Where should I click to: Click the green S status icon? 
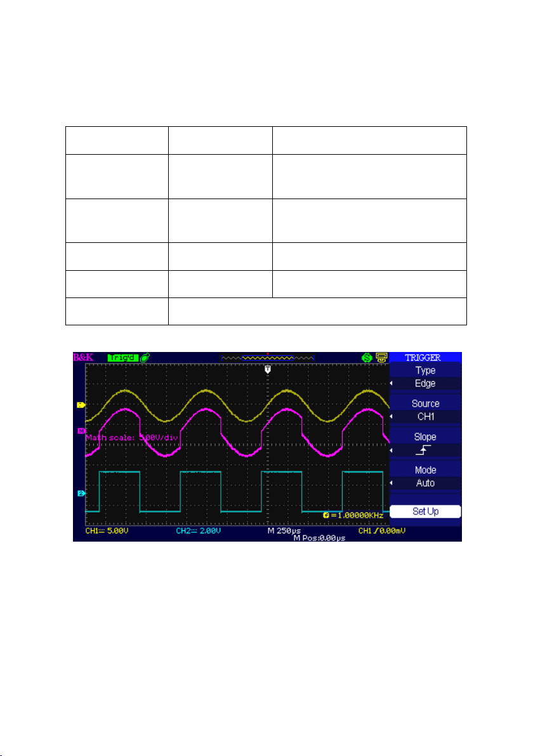pos(367,357)
